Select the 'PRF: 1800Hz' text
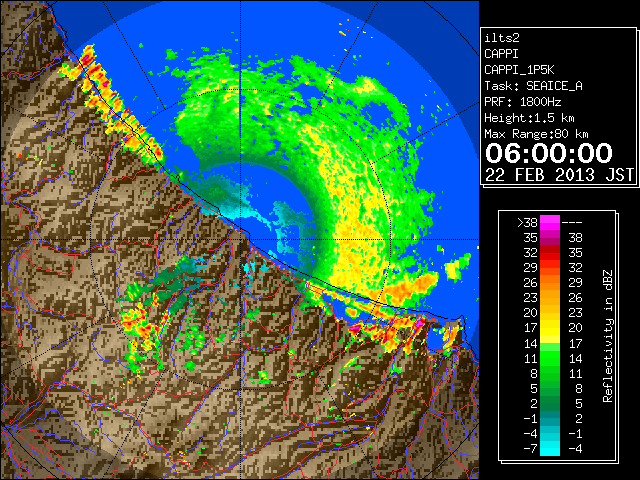This screenshot has width=640, height=480. tap(523, 102)
